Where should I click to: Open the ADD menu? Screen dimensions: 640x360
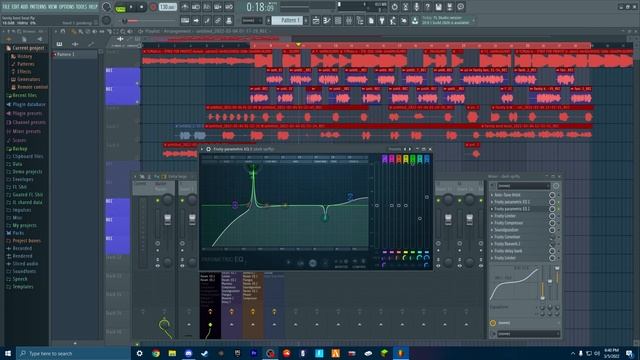point(24,7)
